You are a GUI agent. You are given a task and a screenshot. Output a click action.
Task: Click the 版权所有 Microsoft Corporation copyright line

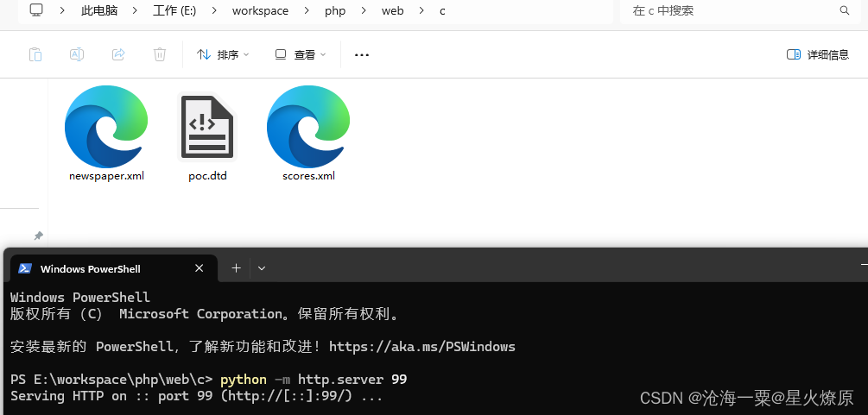coord(205,314)
